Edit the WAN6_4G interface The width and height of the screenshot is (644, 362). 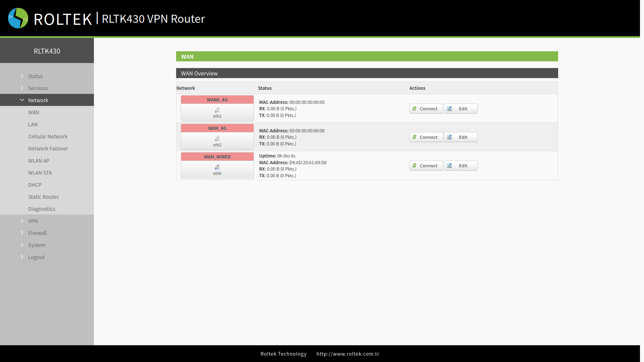(x=461, y=109)
